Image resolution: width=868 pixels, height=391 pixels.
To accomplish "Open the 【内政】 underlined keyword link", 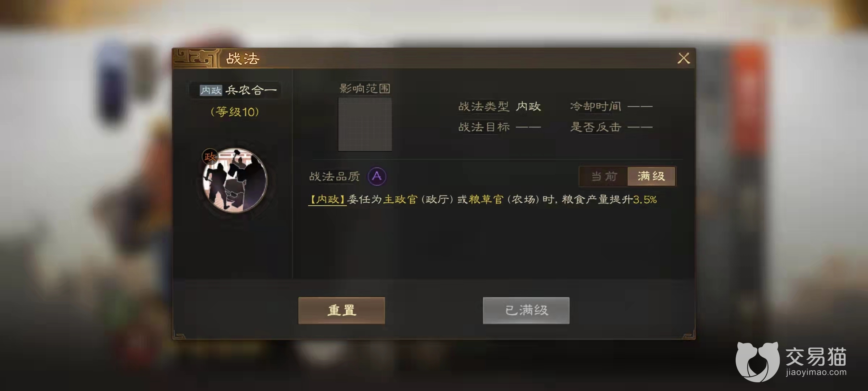I will click(327, 199).
